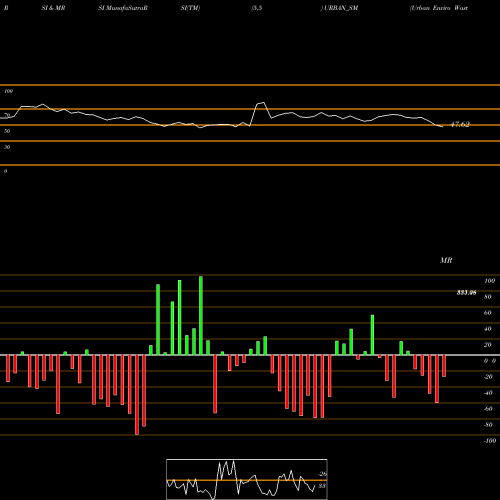Click the last red bar at right end of histogram
Screen dimensions: 500x500
(444, 366)
